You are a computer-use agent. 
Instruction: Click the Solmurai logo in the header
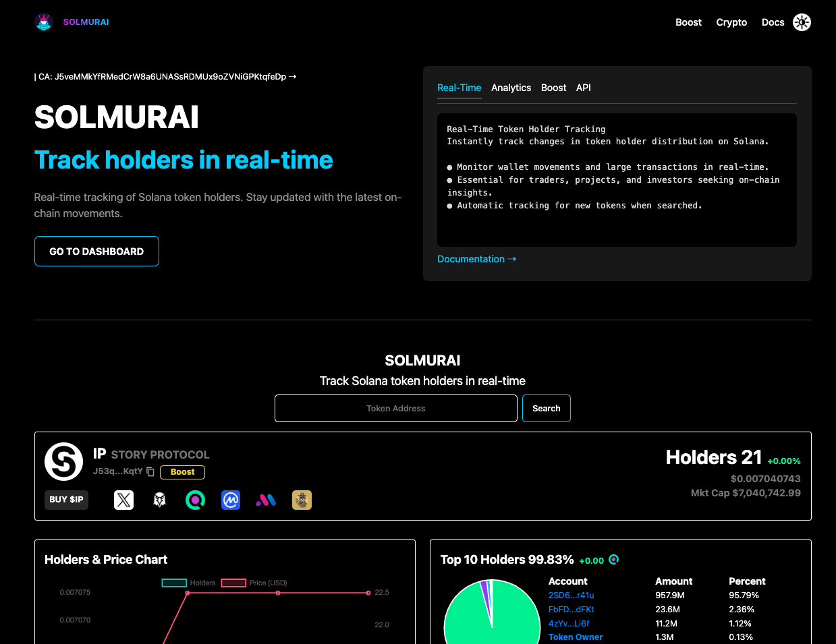click(x=44, y=22)
